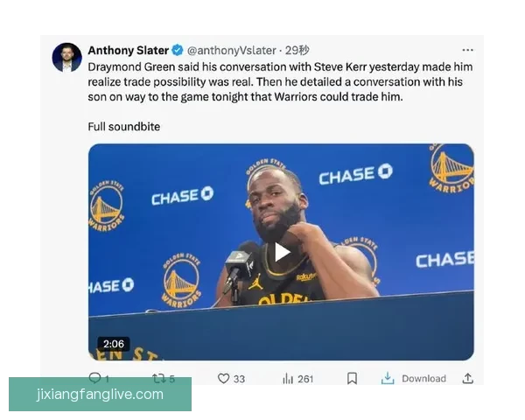525x420 pixels.
Task: Click the 261 views count
Action: click(x=305, y=379)
